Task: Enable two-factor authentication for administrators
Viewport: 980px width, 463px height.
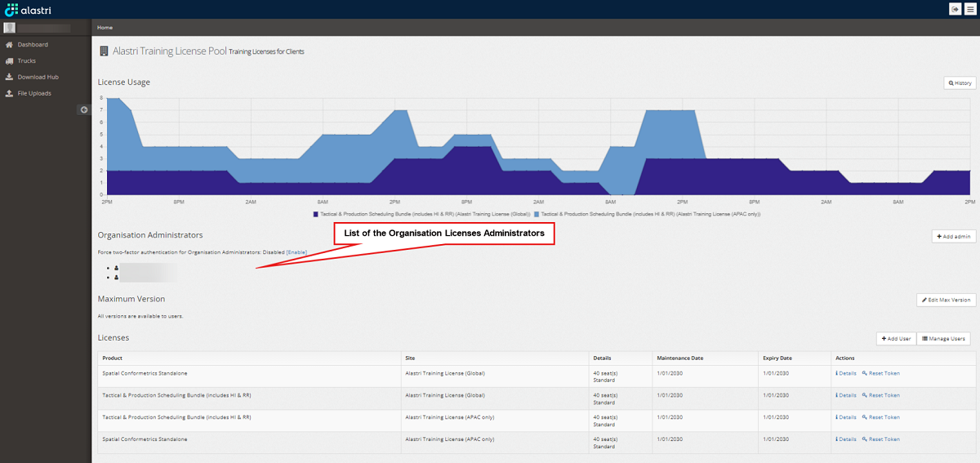Action: coord(296,252)
